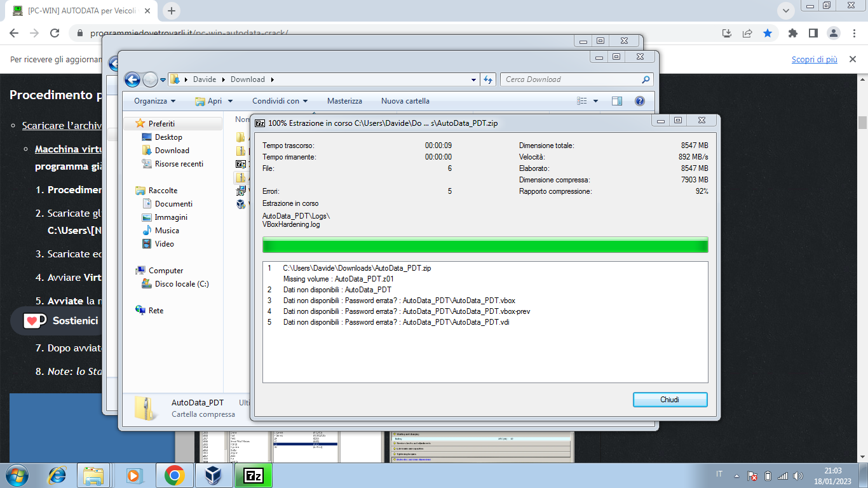Open Immagini library in navigation pane
The height and width of the screenshot is (488, 868).
(171, 217)
